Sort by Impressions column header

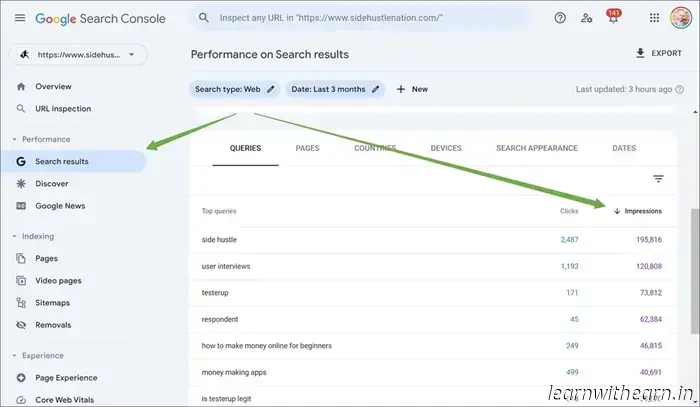(x=638, y=211)
